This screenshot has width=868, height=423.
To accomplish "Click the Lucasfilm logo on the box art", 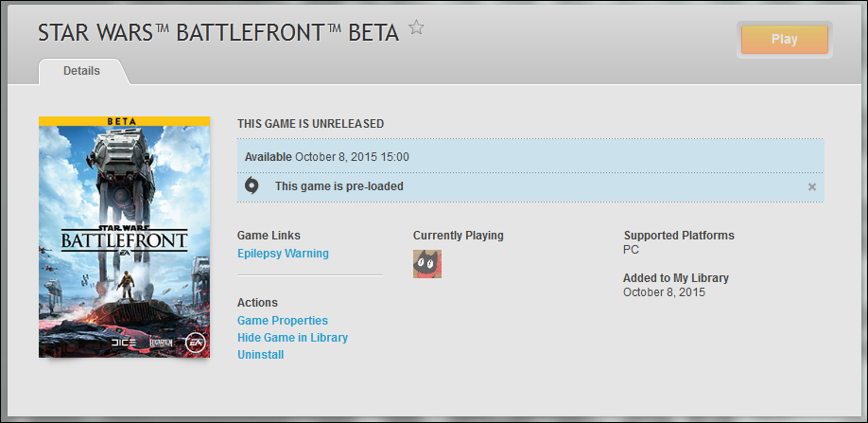I will (x=161, y=343).
